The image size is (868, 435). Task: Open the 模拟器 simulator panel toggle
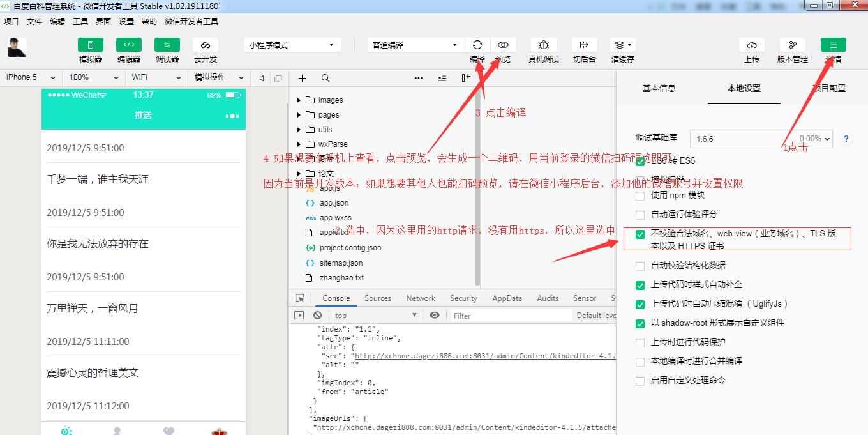(91, 45)
